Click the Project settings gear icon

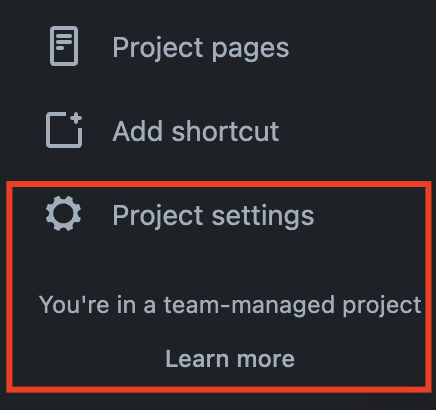coord(63,213)
